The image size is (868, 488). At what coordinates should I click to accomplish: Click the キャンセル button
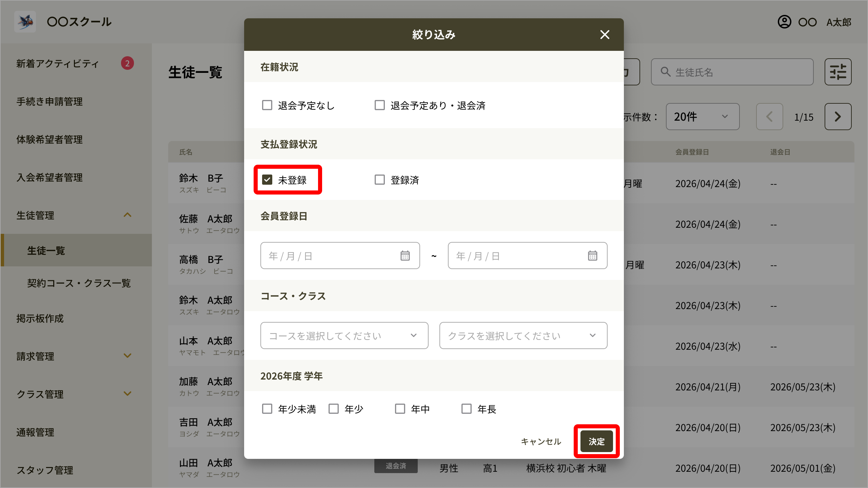pos(541,441)
